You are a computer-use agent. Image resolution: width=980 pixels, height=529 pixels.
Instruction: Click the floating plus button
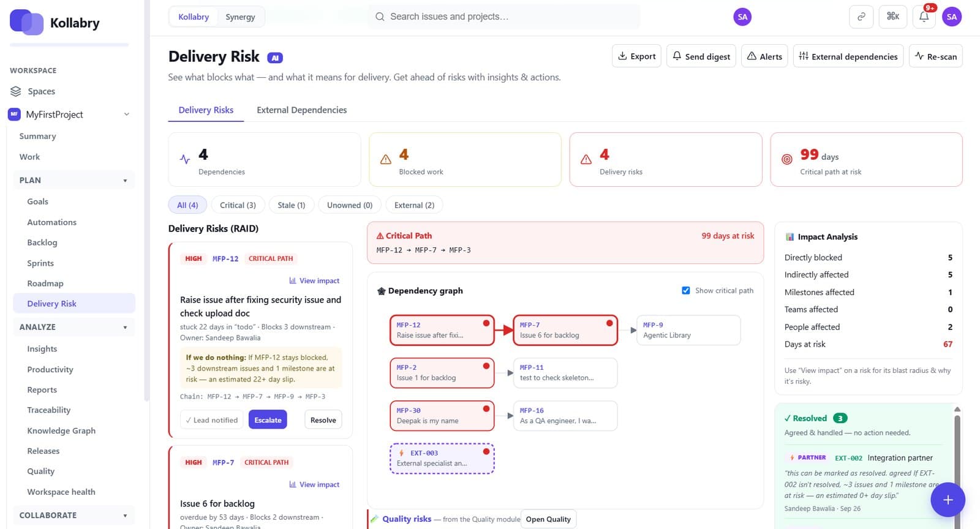pos(948,500)
